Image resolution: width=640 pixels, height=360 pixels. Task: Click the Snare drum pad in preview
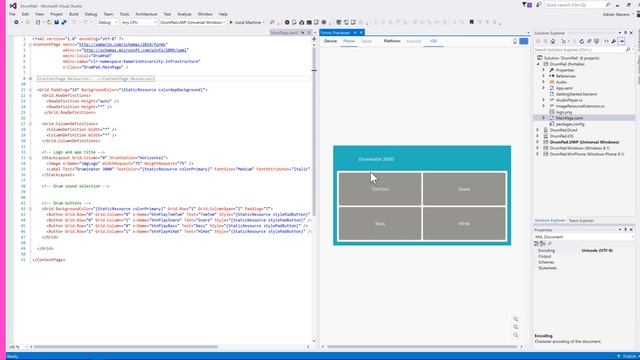[x=464, y=189]
